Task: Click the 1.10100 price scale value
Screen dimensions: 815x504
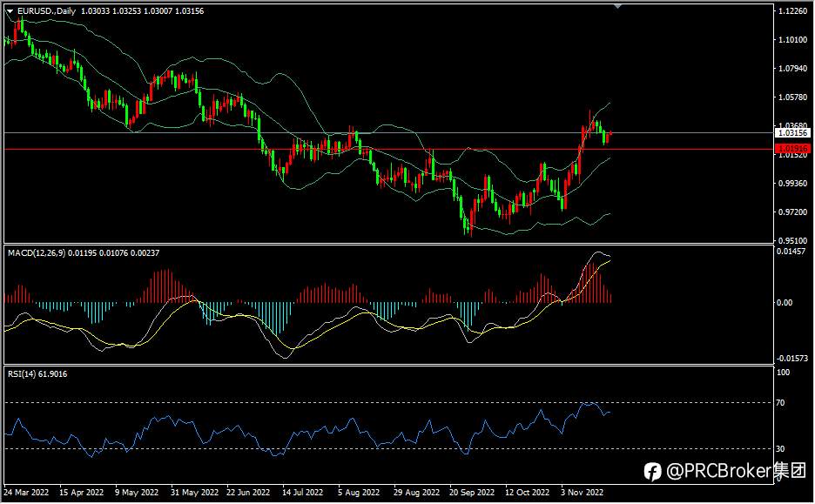Action: [792, 39]
